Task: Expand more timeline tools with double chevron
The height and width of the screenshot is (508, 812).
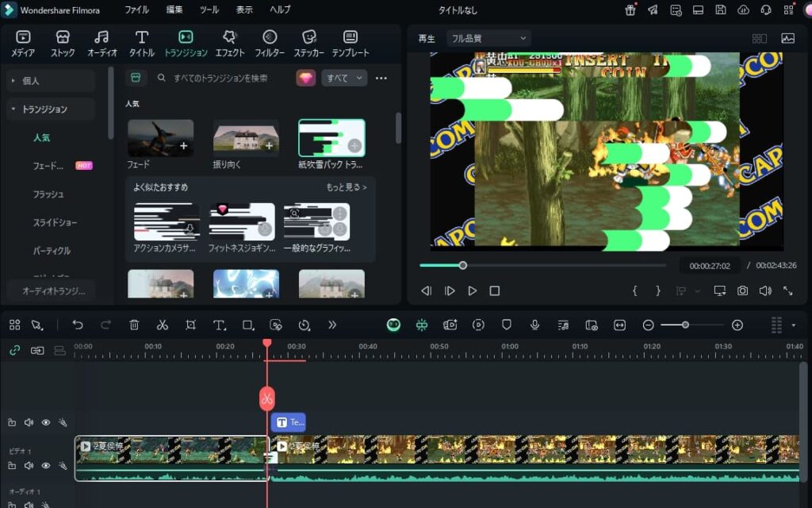Action: [x=332, y=325]
